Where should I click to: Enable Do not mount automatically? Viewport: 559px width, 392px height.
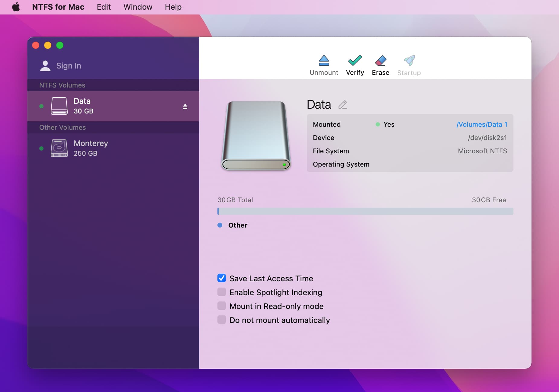[221, 320]
